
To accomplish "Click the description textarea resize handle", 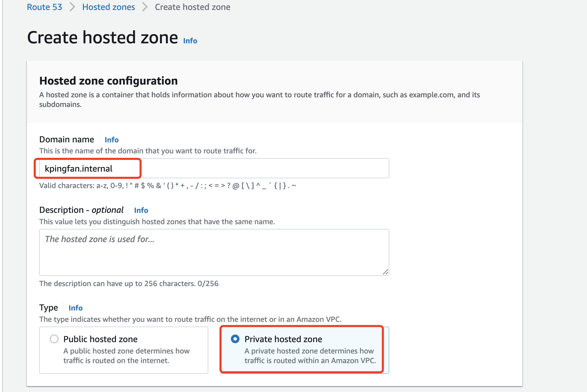I will coord(385,272).
